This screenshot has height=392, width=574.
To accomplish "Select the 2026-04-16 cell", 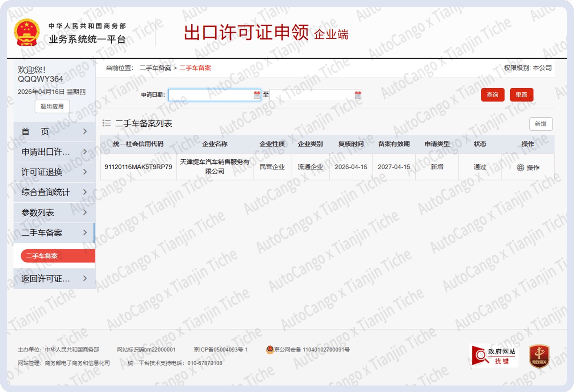I will click(x=351, y=167).
